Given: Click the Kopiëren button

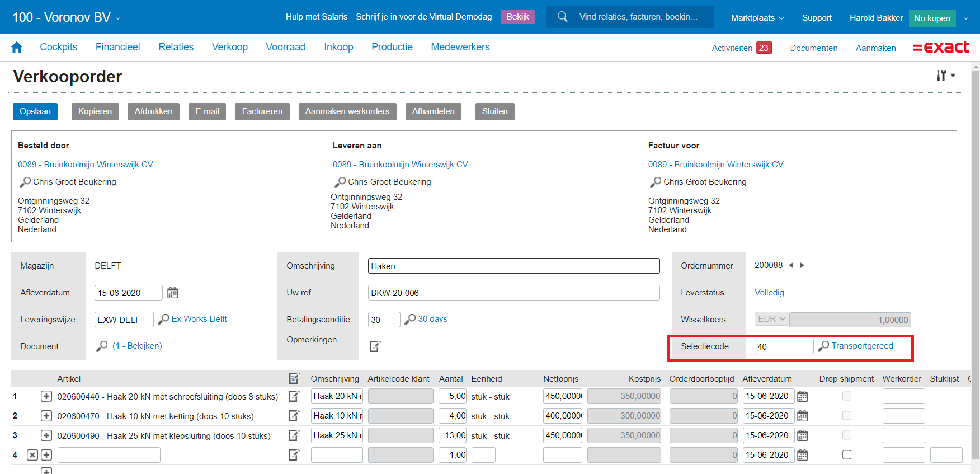Looking at the screenshot, I should point(95,111).
